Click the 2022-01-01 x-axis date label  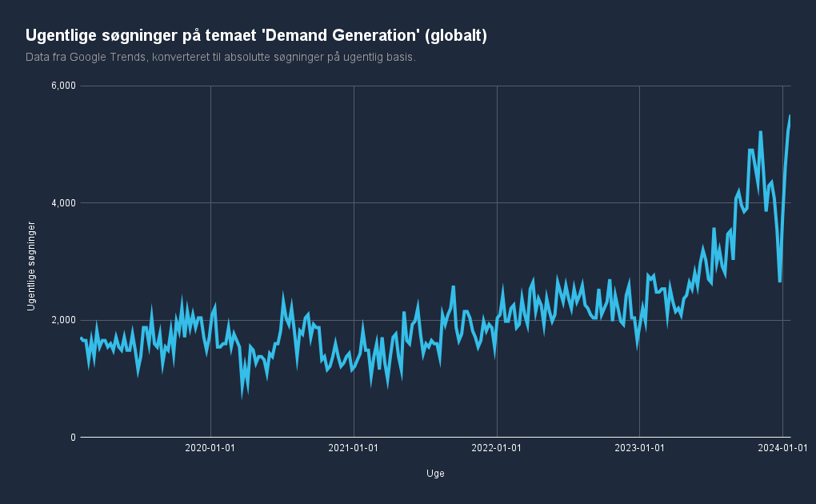(x=497, y=448)
